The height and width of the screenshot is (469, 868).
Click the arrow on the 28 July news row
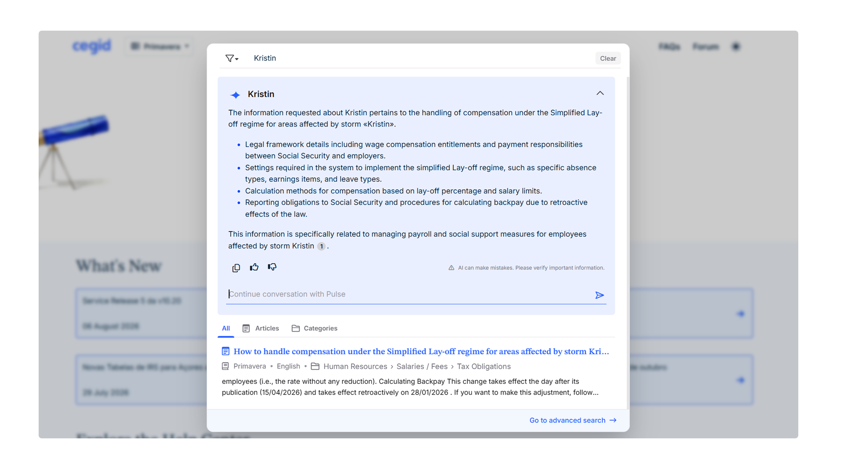pos(741,380)
